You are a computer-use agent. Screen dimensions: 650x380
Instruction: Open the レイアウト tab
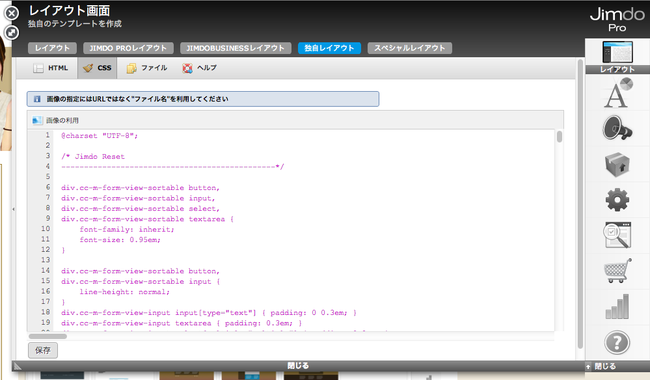[x=52, y=48]
